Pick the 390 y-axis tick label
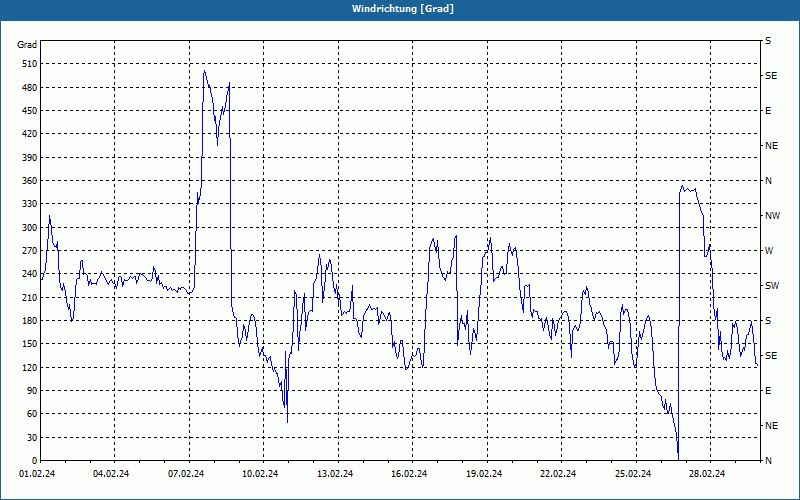This screenshot has width=800, height=500. pos(29,158)
